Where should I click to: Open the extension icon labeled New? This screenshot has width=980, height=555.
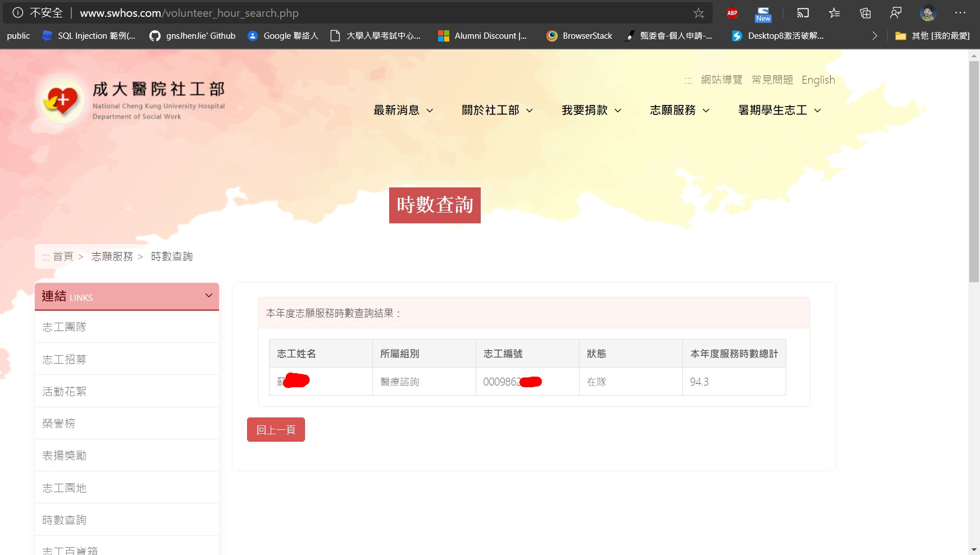tap(763, 14)
